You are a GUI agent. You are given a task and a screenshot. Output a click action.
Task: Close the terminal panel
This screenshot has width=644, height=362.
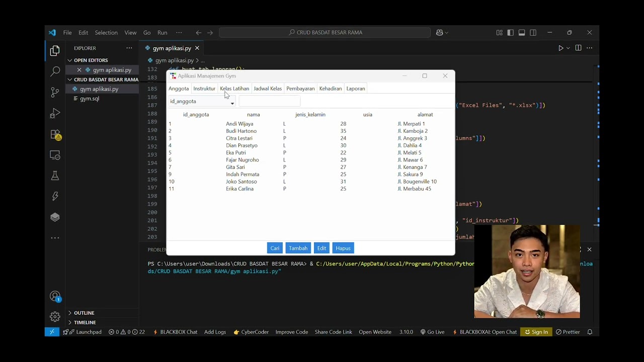coord(589,249)
